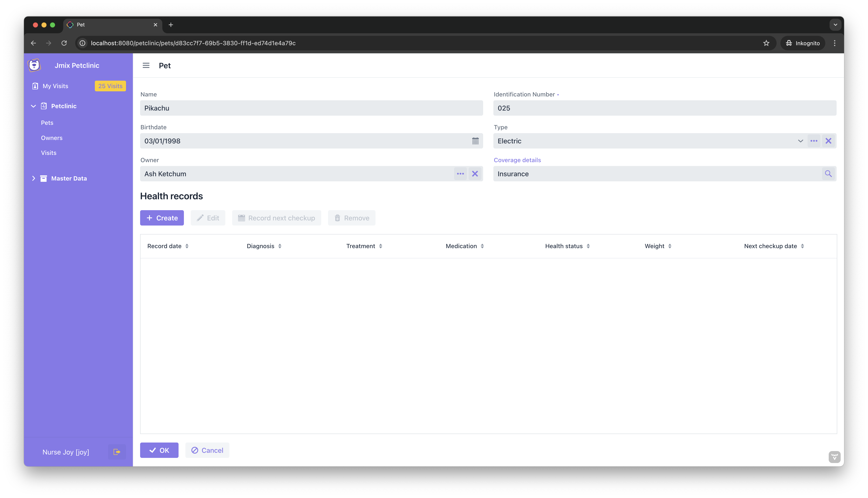Open the calendar picker on Birthdate field
868x498 pixels.
[x=475, y=141]
